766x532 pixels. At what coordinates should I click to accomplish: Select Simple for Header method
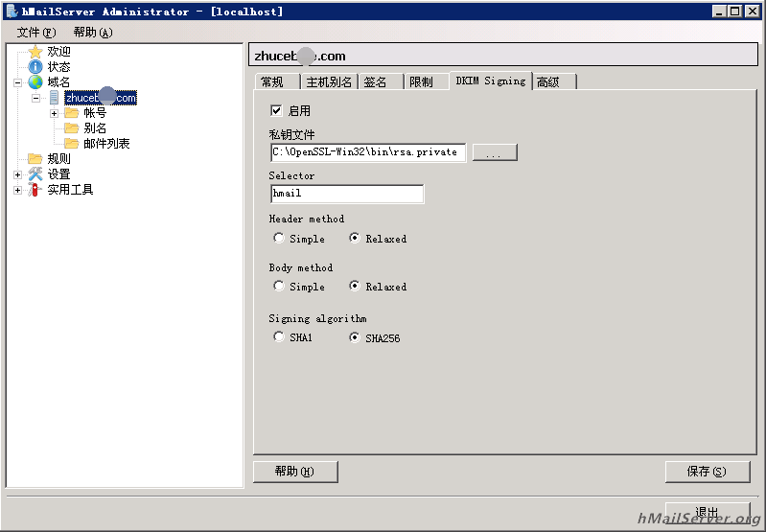279,238
